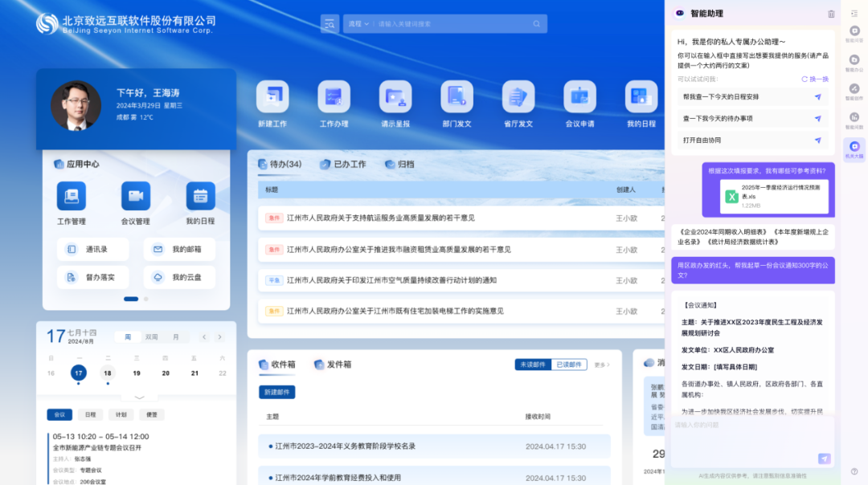The image size is (868, 485).
Task: Send the suggestion 查一下我今天的待办事项
Action: point(817,118)
